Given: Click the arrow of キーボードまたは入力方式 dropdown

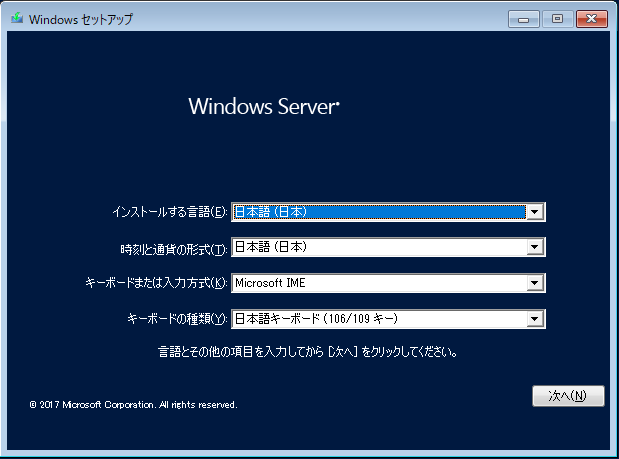Looking at the screenshot, I should pos(535,283).
